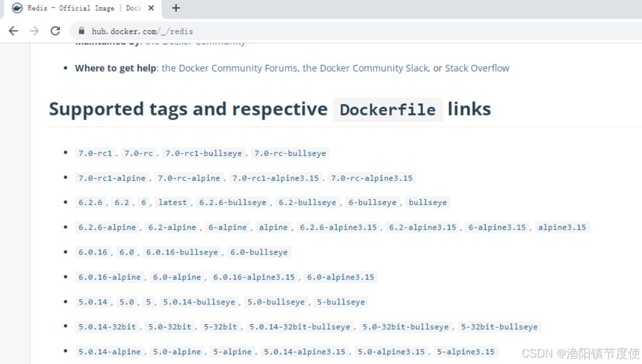Open the 6-alpine3.15 tag link
Viewport: 642px width, 364px height.
click(497, 228)
